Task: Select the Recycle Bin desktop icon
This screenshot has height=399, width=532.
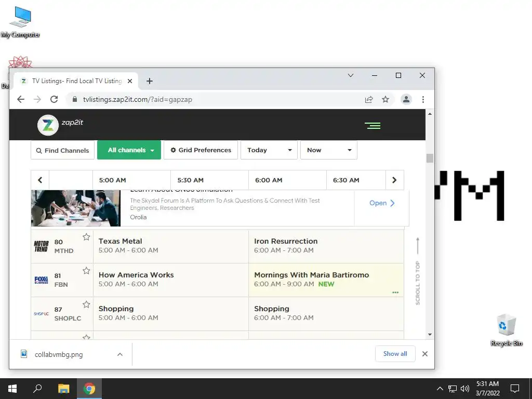Action: tap(506, 330)
